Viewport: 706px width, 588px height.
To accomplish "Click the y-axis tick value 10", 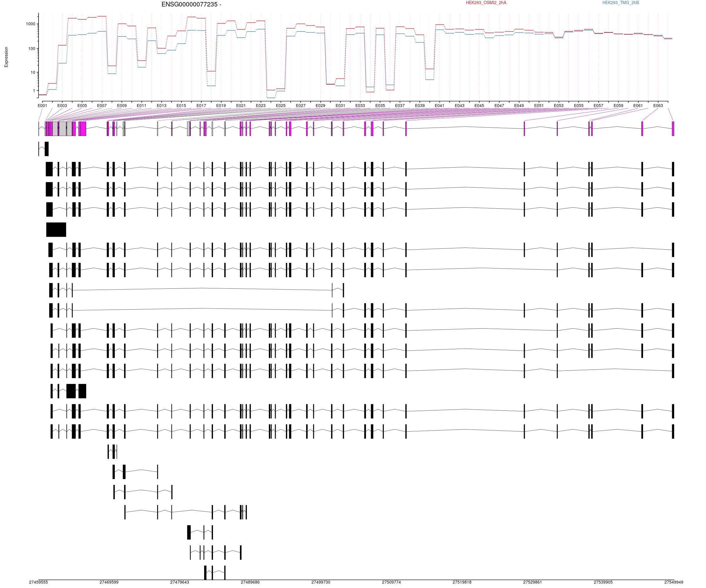I will click(33, 73).
